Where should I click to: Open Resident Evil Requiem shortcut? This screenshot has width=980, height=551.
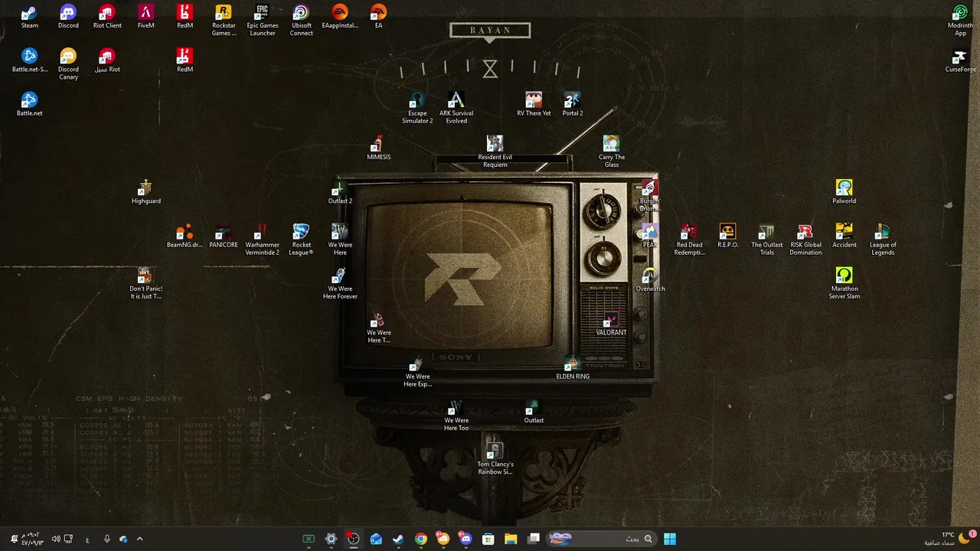coord(495,152)
